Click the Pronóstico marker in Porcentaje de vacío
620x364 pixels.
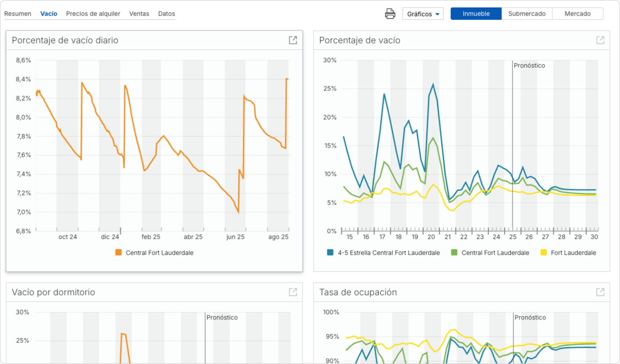[529, 66]
